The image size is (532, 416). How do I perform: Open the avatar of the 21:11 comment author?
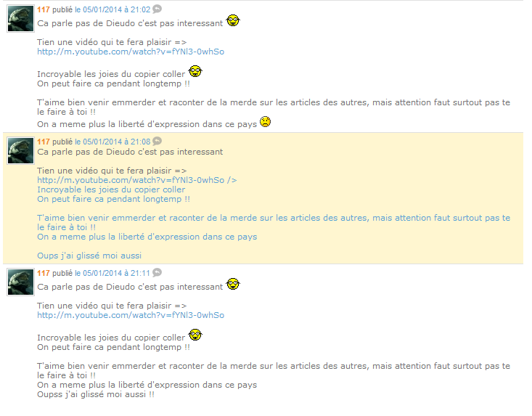coord(21,282)
